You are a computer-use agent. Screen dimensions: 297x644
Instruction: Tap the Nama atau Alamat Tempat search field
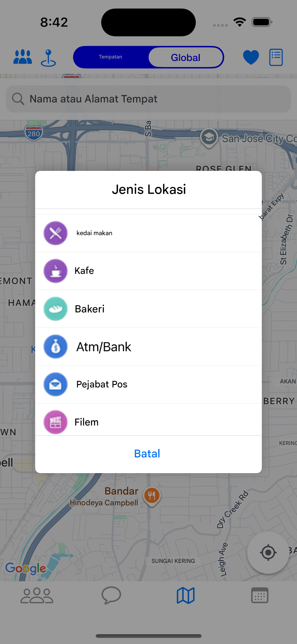click(148, 99)
